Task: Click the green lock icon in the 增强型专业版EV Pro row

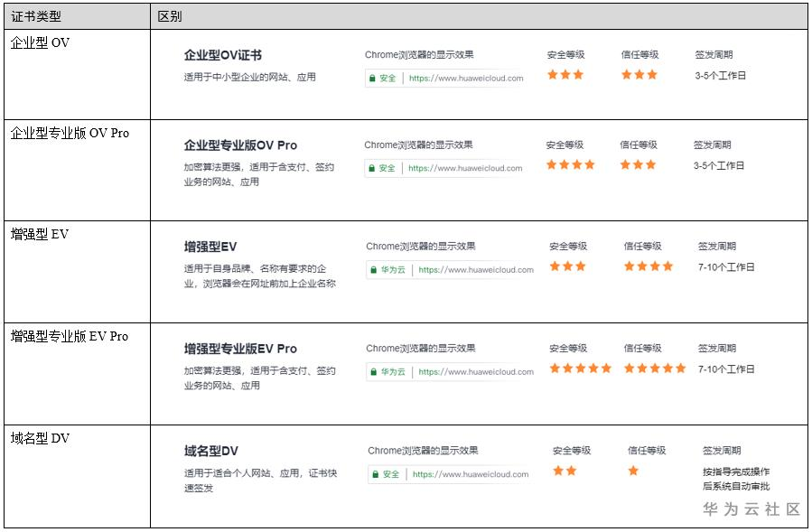Action: click(x=372, y=371)
